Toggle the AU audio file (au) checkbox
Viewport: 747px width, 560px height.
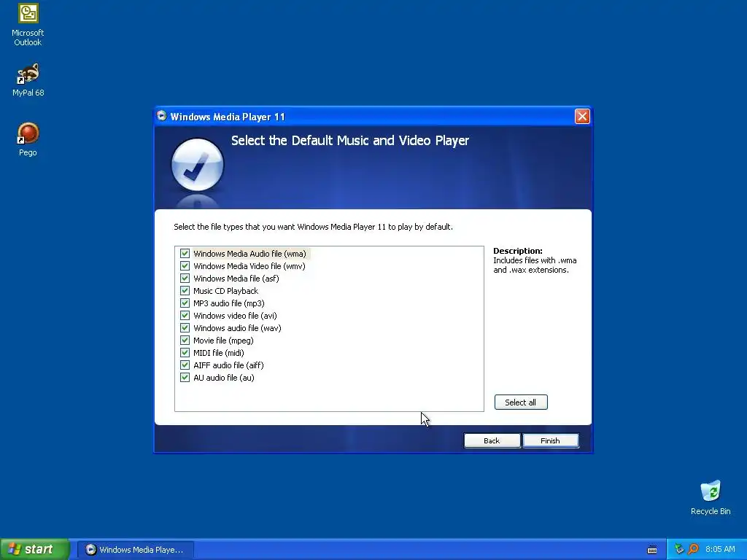point(185,377)
